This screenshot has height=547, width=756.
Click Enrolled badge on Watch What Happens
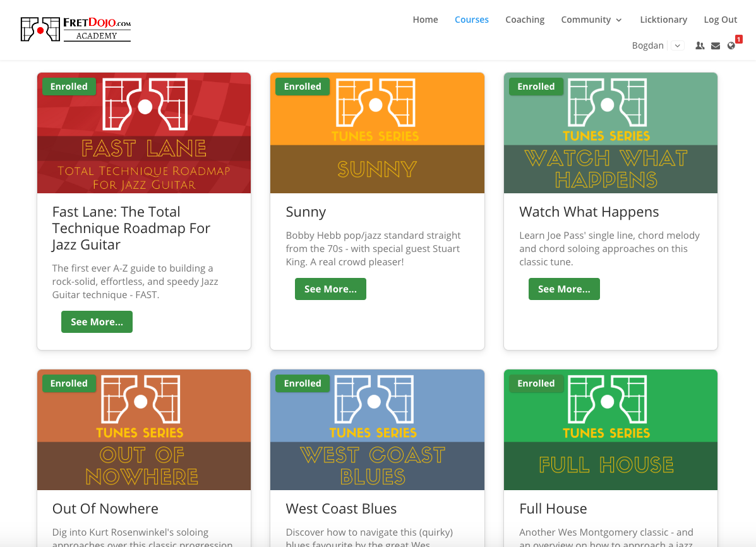536,87
